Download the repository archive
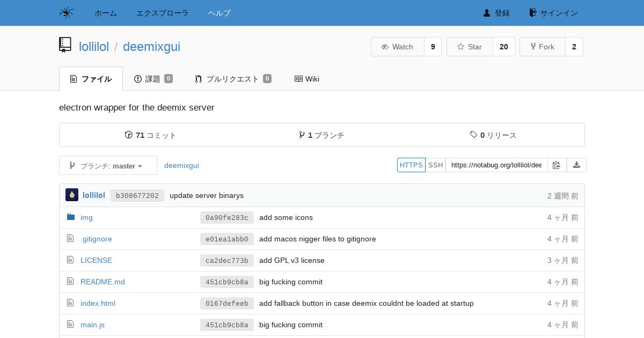Screen dimensions: 644x338 coord(576,165)
